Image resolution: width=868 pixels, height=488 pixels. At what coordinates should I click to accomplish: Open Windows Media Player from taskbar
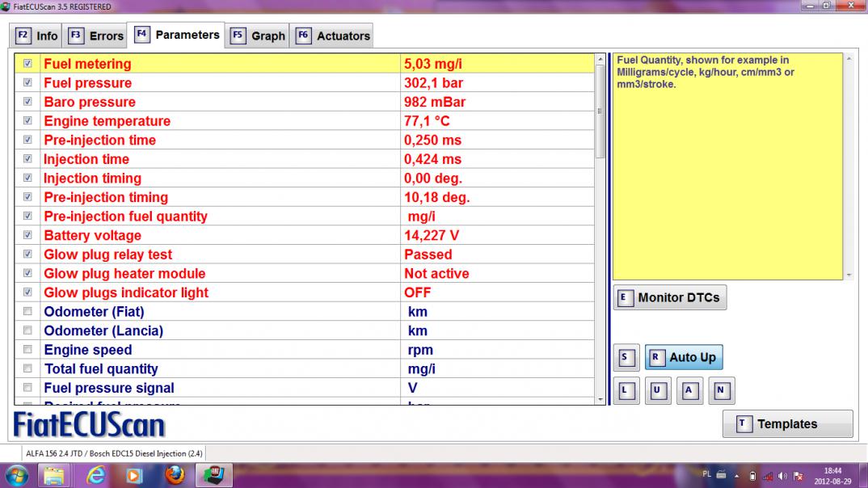[134, 476]
